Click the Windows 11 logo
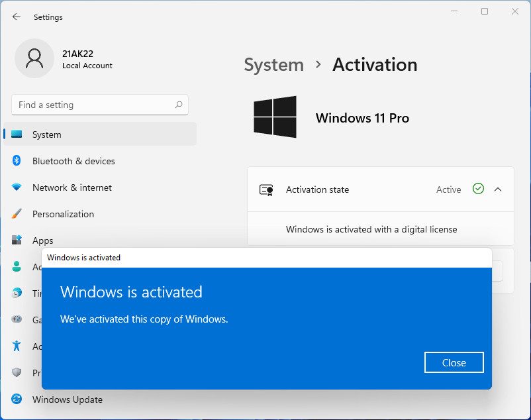Image resolution: width=531 pixels, height=420 pixels. click(275, 117)
